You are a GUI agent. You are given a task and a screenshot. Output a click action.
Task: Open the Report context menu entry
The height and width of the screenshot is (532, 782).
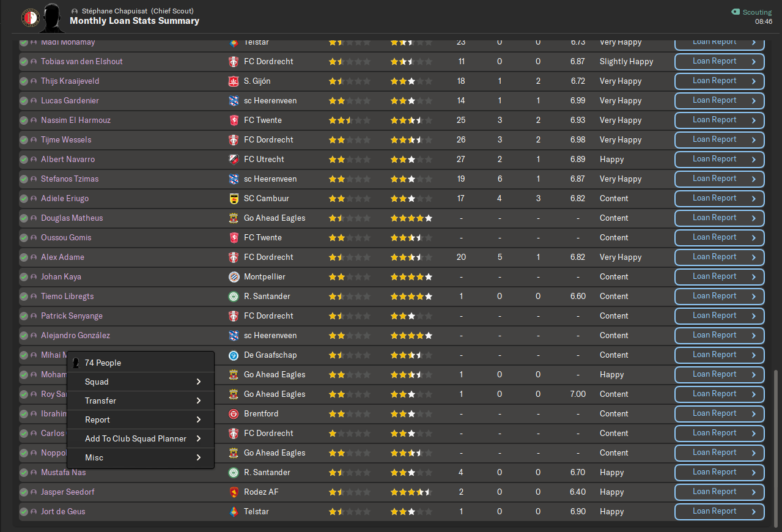tap(141, 419)
